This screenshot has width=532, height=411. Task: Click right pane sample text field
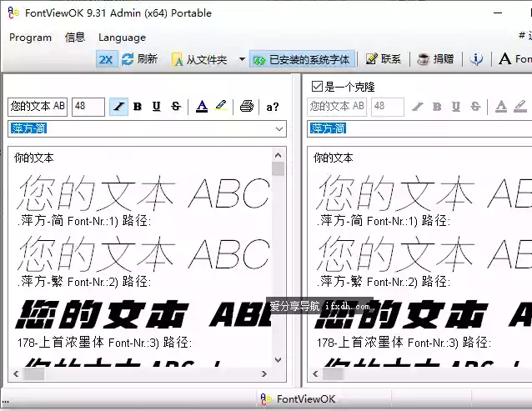pos(337,107)
